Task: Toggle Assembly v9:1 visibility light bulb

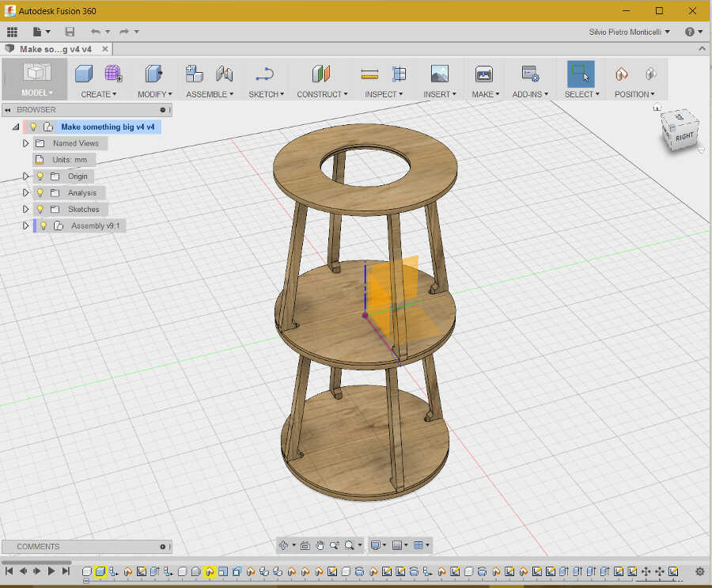Action: (x=44, y=226)
